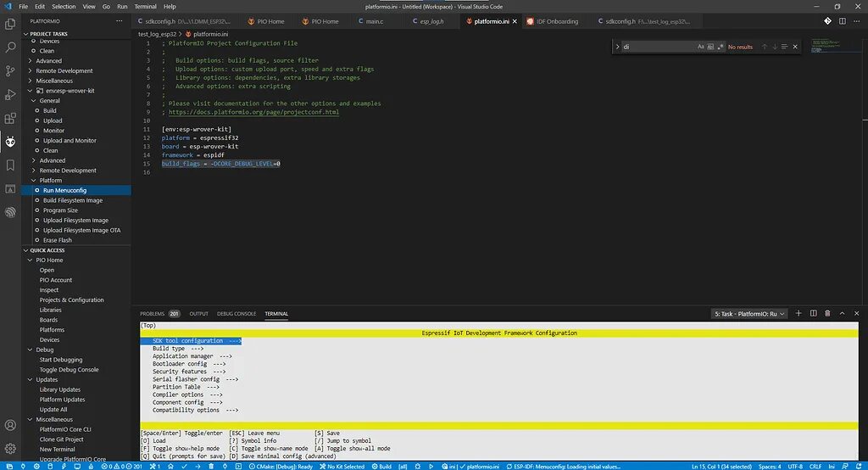The image size is (868, 470).
Task: Collapse the General task group
Action: (x=34, y=100)
